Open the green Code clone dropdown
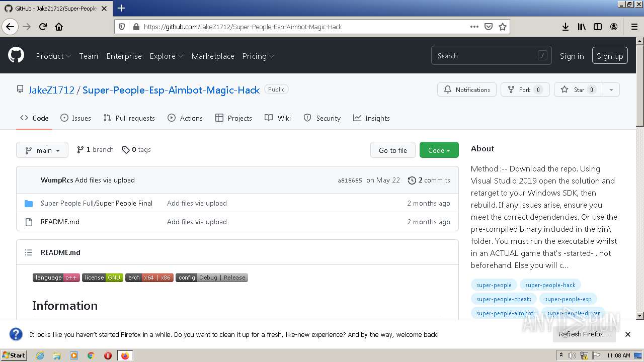 (x=439, y=150)
